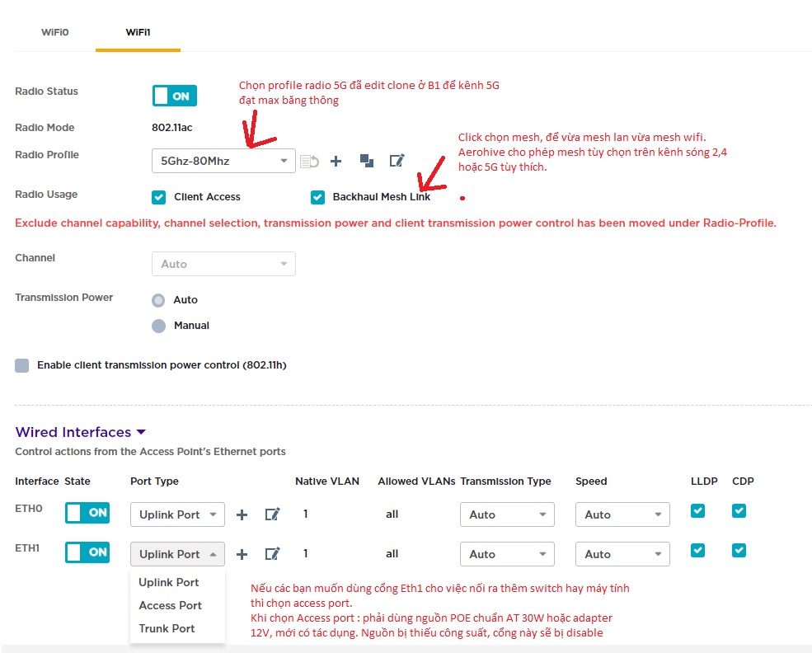Choose Trunk Port from the dropdown list
The image size is (812, 653).
point(167,628)
